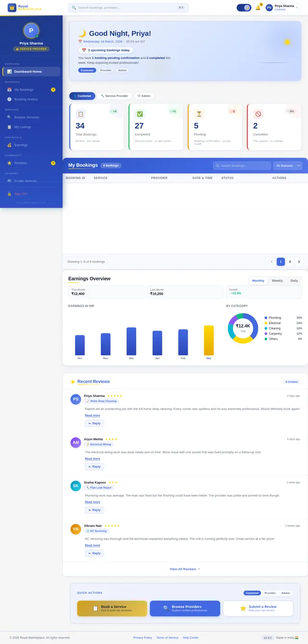Reply to Sneha Kapoor's review
Image resolution: width=308 pixels, height=644 pixels.
point(94,510)
